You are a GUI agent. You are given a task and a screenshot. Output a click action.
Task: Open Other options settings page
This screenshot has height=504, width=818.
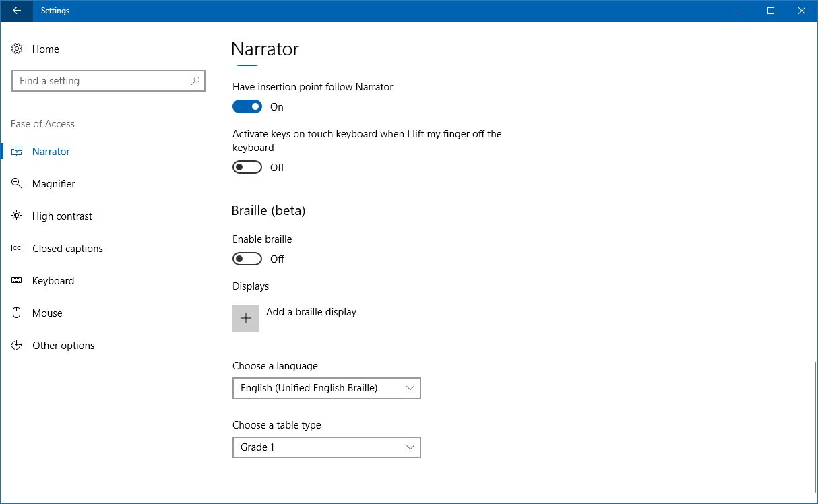63,346
